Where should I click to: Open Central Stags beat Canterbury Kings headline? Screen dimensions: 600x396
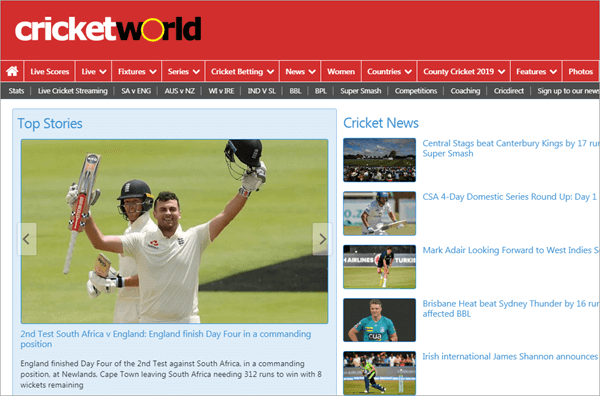[510, 148]
